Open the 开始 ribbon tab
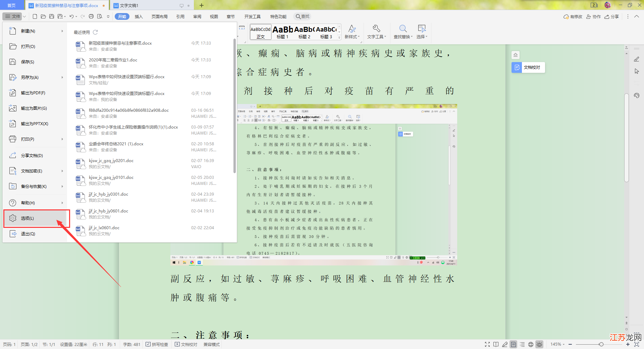Screen dimensions: 644x349 point(122,16)
